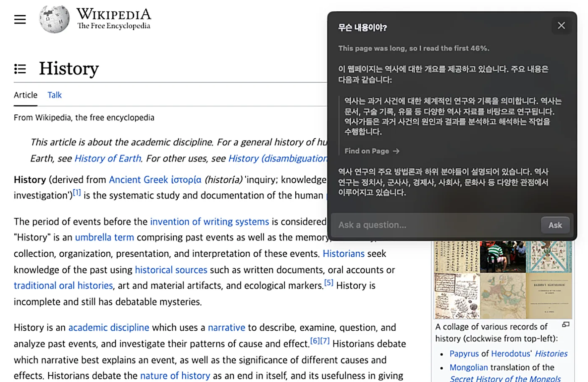Image resolution: width=588 pixels, height=382 pixels.
Task: Click the Find on Page arrow
Action: [371, 151]
